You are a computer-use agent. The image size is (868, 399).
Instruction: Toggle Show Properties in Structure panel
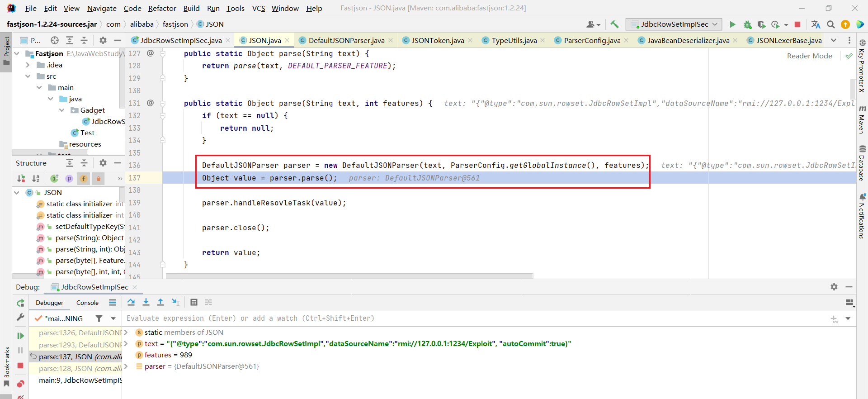[69, 179]
